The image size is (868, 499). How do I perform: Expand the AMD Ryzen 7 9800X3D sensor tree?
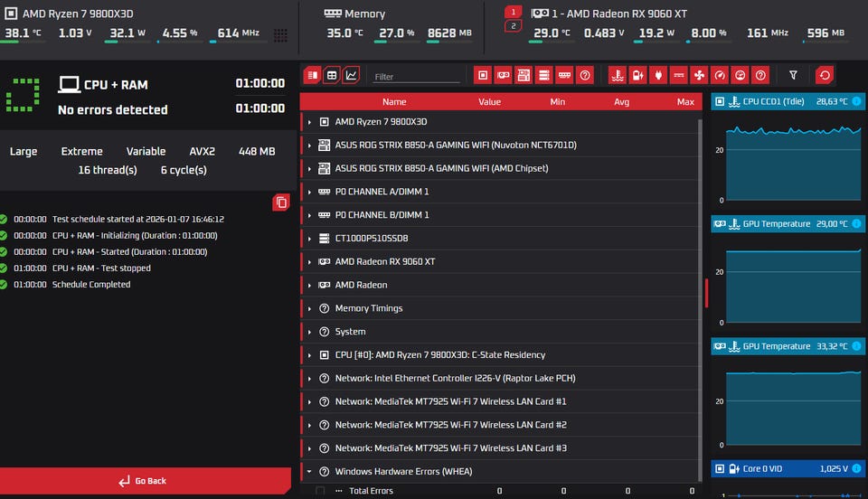click(x=309, y=122)
